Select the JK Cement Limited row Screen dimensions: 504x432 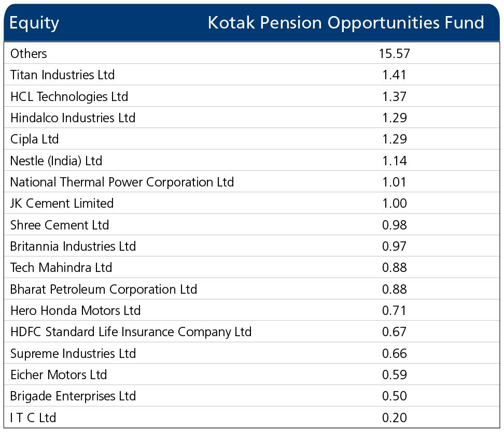251,204
